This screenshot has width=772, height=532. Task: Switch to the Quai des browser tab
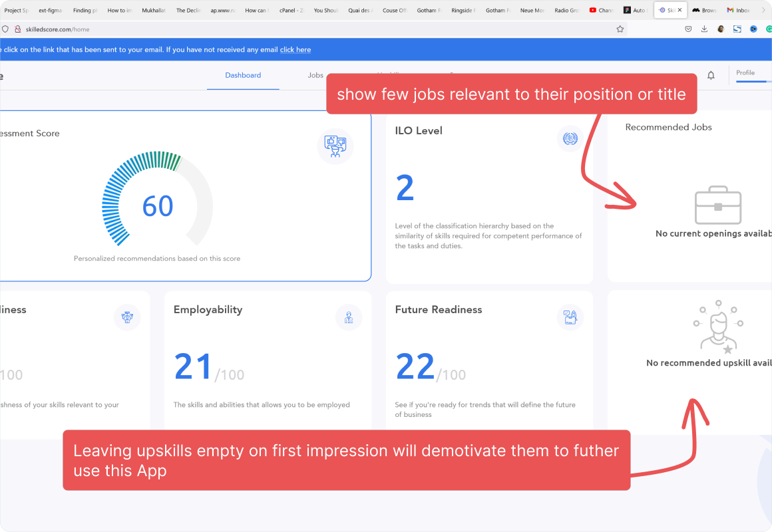[361, 10]
